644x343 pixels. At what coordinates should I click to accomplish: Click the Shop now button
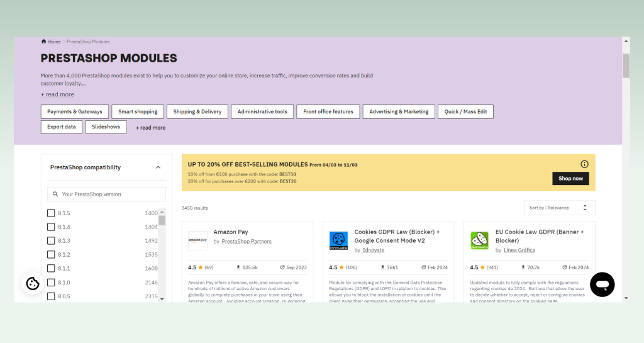click(570, 178)
